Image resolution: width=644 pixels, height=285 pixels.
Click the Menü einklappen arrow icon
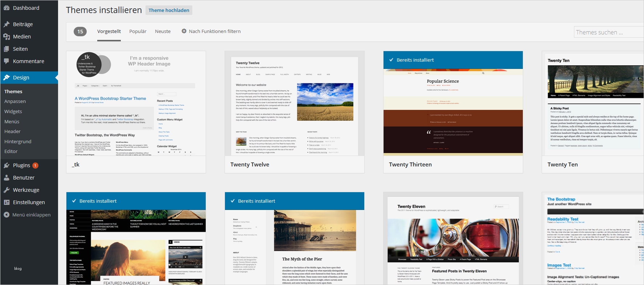coord(7,215)
